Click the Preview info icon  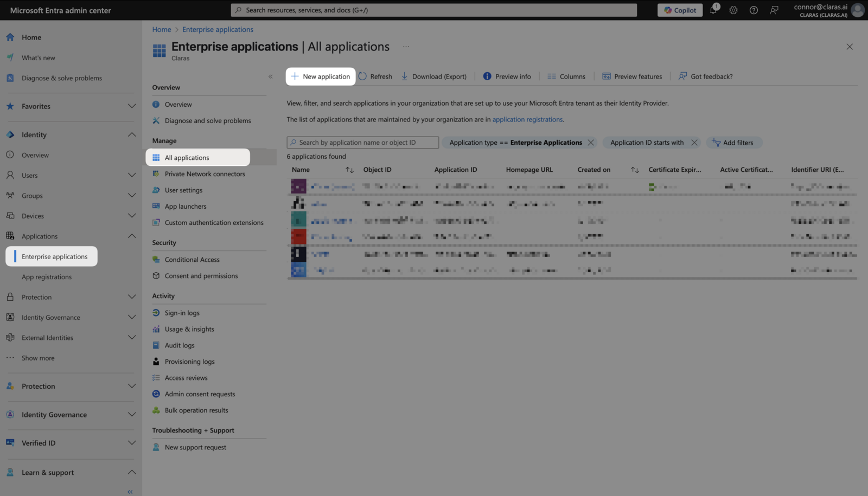[487, 76]
